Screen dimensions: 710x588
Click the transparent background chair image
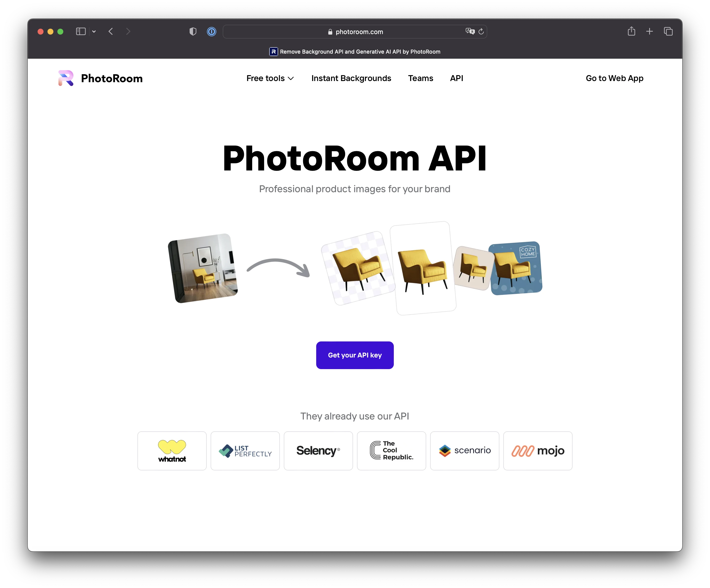(358, 268)
